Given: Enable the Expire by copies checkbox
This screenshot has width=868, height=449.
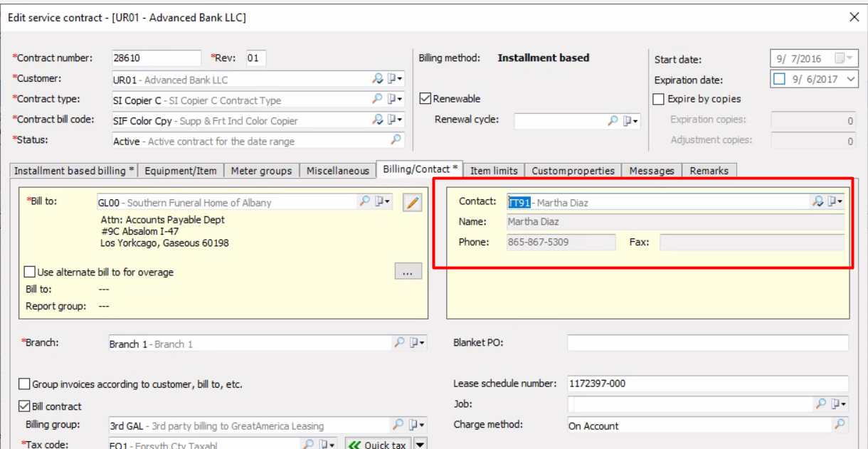Looking at the screenshot, I should coord(659,99).
